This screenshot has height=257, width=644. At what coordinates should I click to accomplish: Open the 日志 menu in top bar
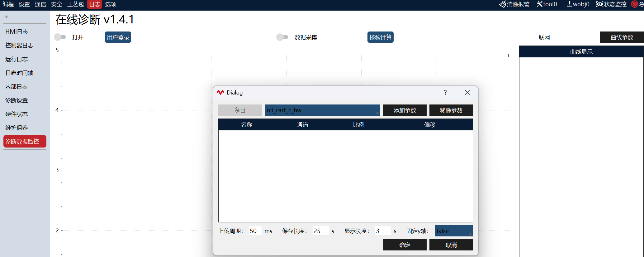tap(95, 4)
